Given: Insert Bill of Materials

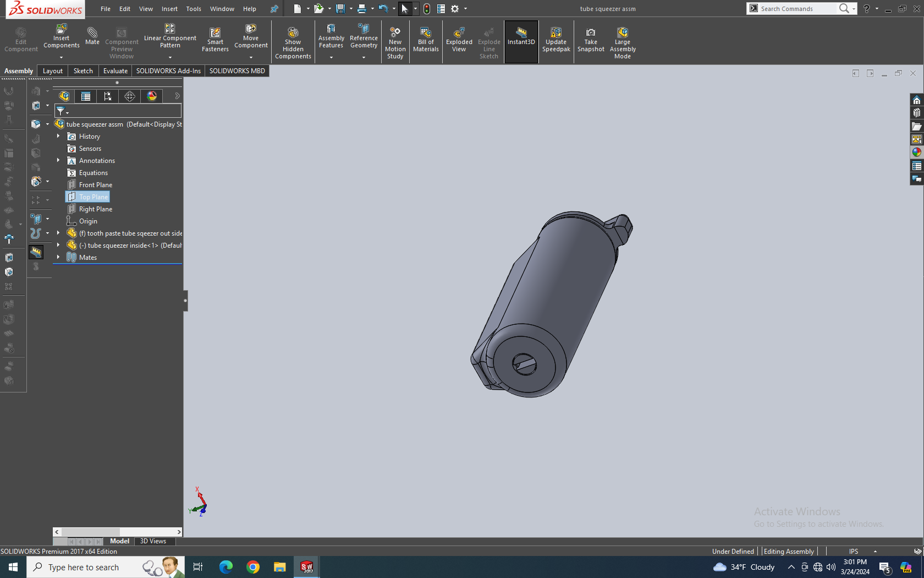Looking at the screenshot, I should (x=426, y=40).
